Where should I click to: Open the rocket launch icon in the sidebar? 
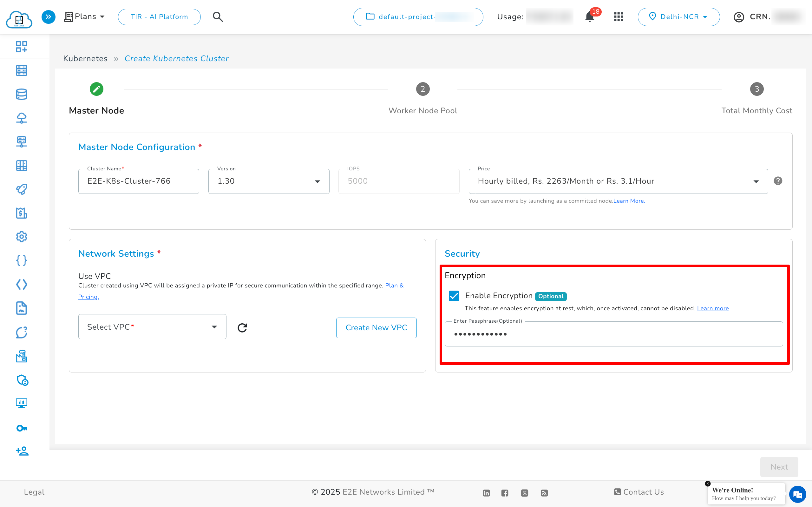tap(22, 189)
